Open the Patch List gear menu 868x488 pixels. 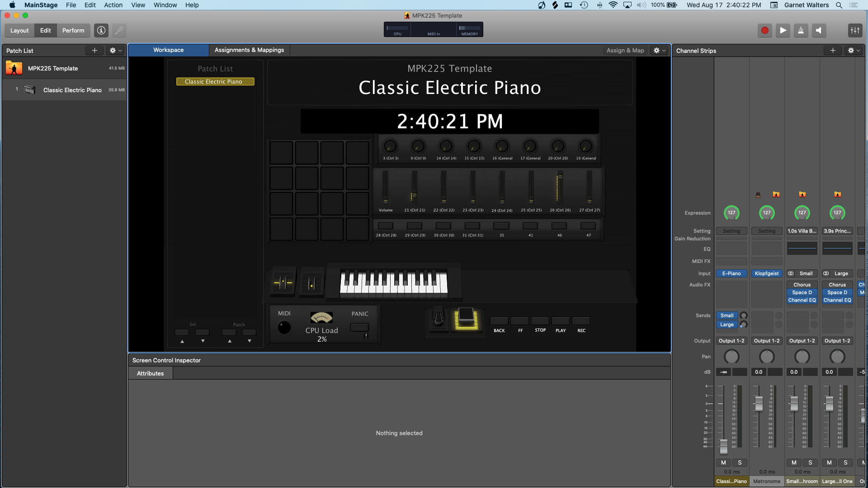point(116,51)
